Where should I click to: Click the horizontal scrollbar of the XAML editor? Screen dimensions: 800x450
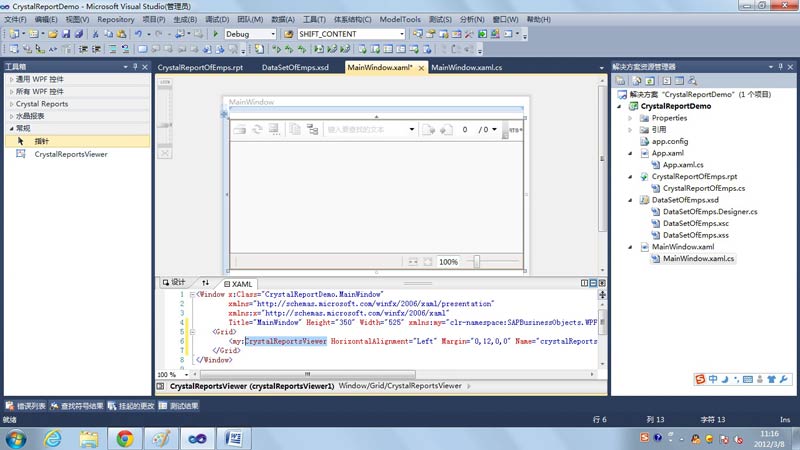pos(307,374)
